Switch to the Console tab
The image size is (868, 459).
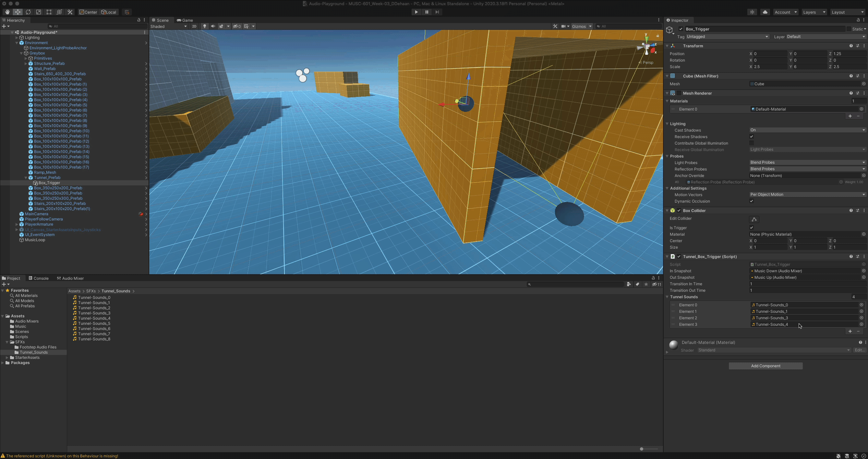tap(41, 278)
